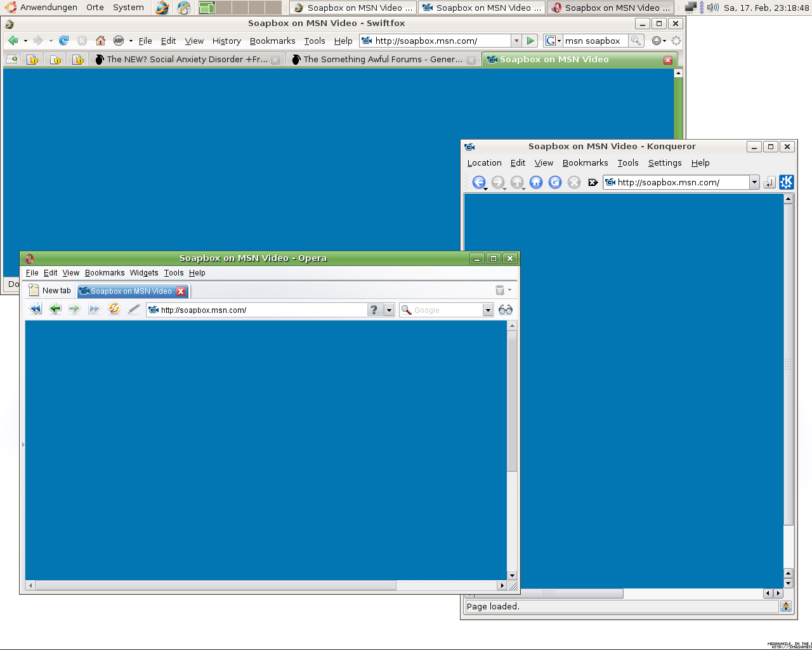Click Rewind in Opera's toolbar

click(x=36, y=309)
